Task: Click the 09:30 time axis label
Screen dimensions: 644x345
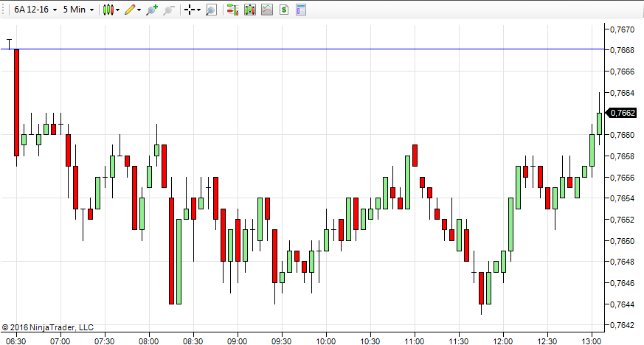Action: [281, 341]
